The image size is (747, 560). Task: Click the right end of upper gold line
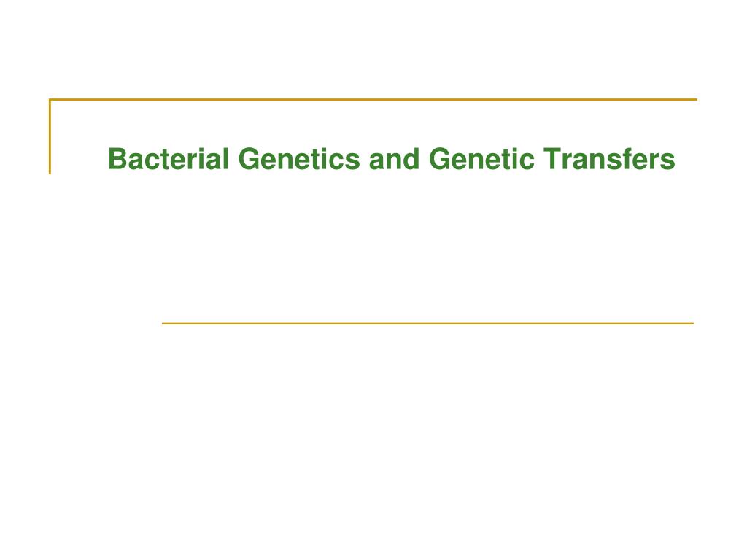[695, 99]
